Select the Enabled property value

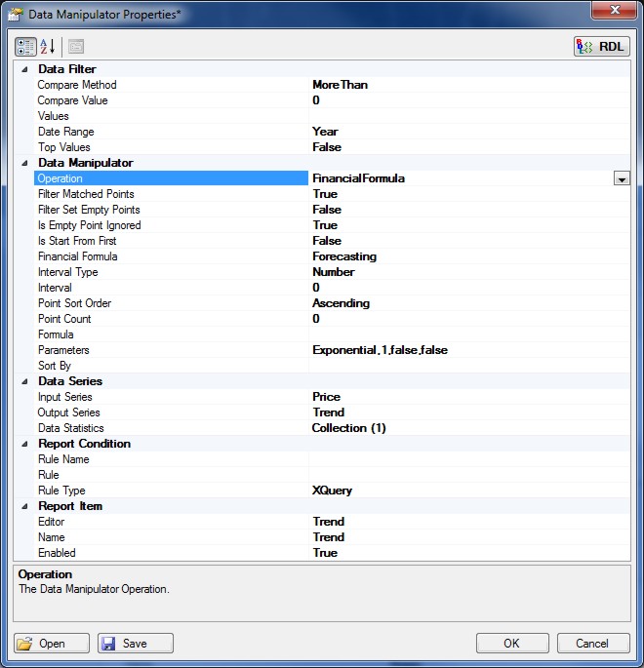pyautogui.click(x=468, y=553)
